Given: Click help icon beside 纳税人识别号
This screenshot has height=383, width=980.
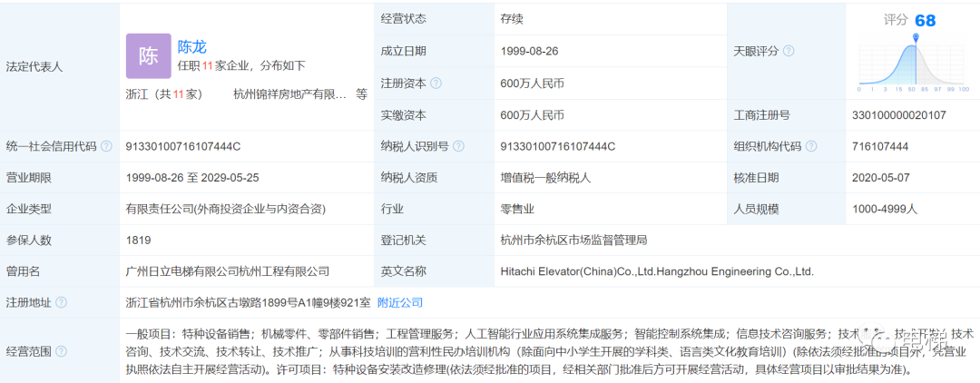Looking at the screenshot, I should coord(459,146).
